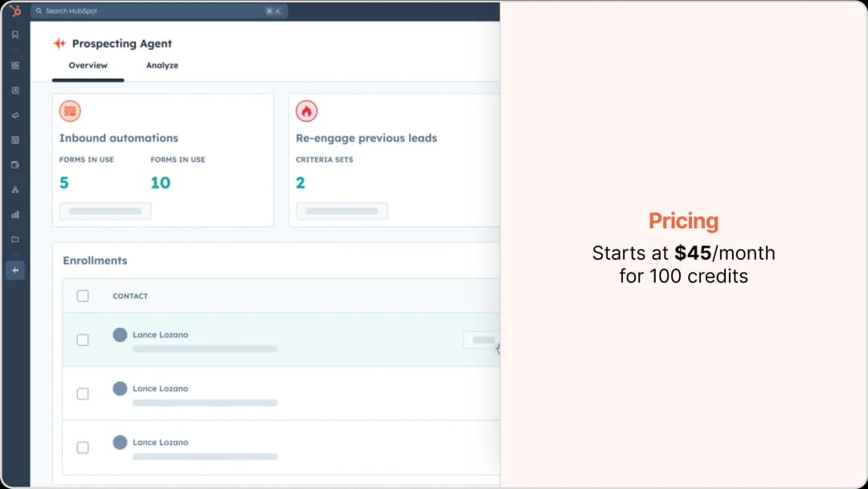Click the Re-engage previous leads heading
This screenshot has width=868, height=489.
click(x=366, y=138)
